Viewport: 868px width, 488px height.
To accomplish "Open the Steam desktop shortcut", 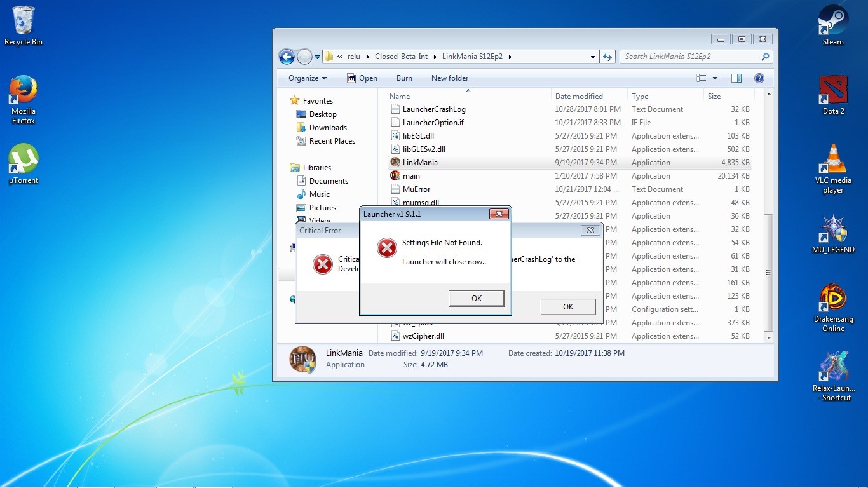I will coord(832,22).
